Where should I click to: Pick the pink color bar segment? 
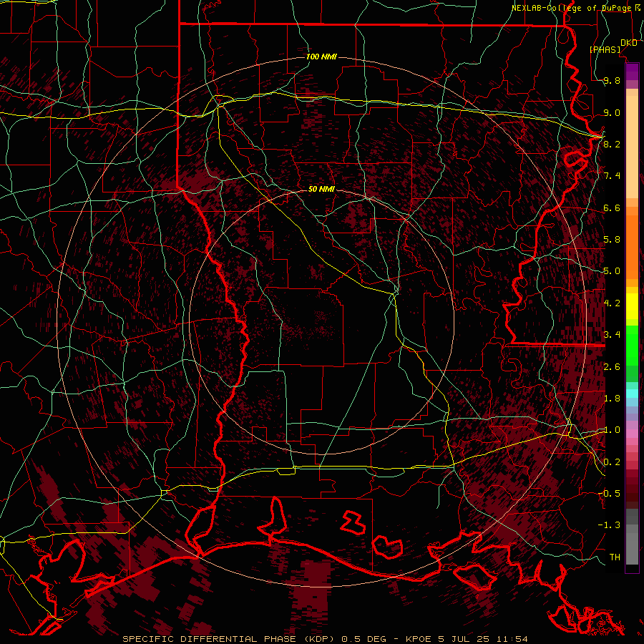point(632,434)
